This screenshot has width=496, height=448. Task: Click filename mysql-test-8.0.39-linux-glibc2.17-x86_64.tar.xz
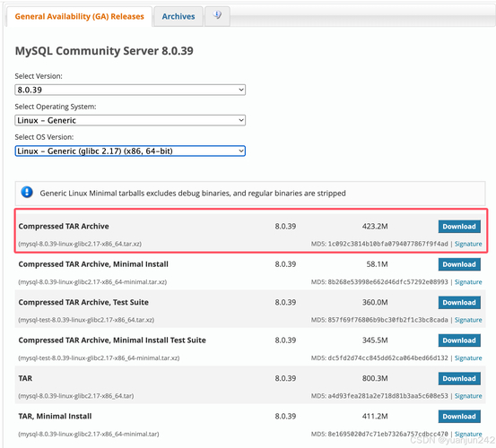(86, 320)
